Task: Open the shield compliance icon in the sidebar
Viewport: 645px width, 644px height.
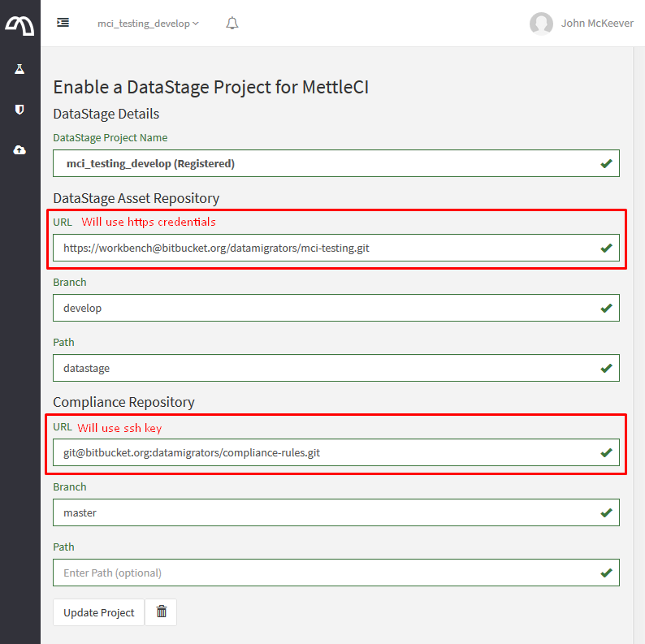Action: pyautogui.click(x=19, y=109)
